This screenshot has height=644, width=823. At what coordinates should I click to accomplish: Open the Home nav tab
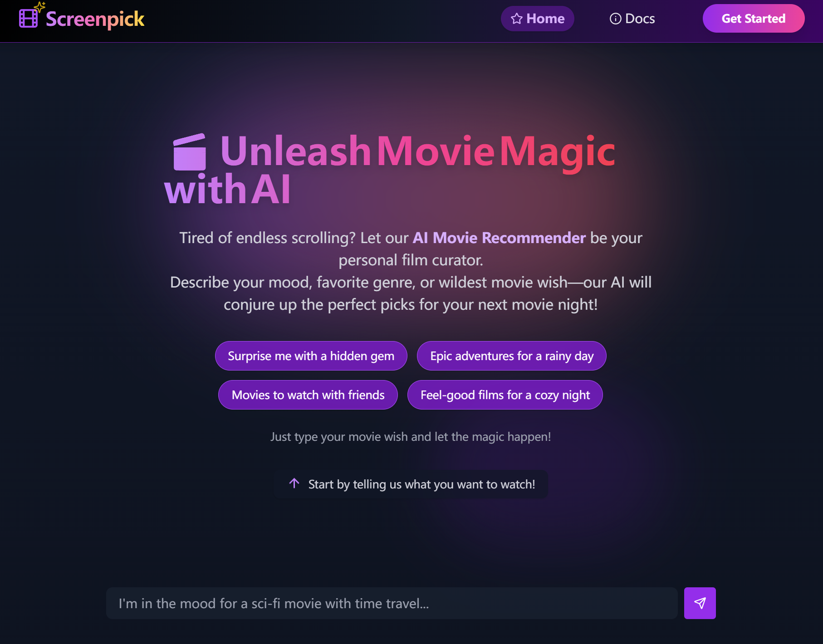(x=538, y=19)
